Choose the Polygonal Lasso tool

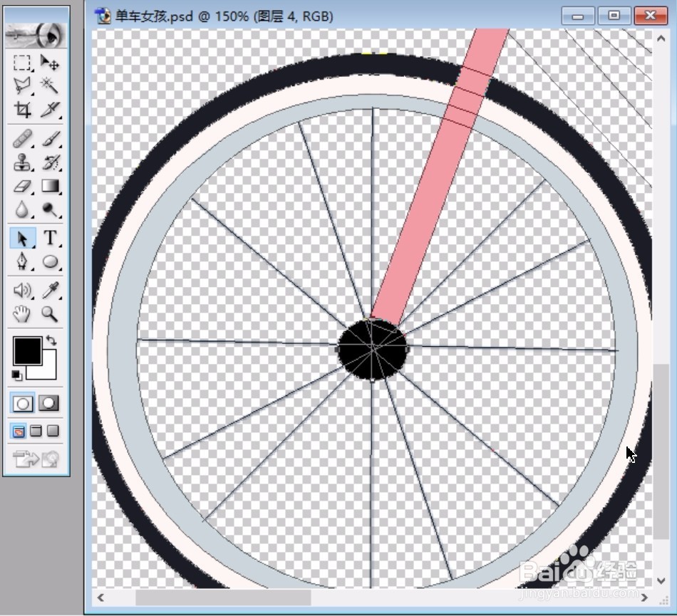pyautogui.click(x=22, y=86)
